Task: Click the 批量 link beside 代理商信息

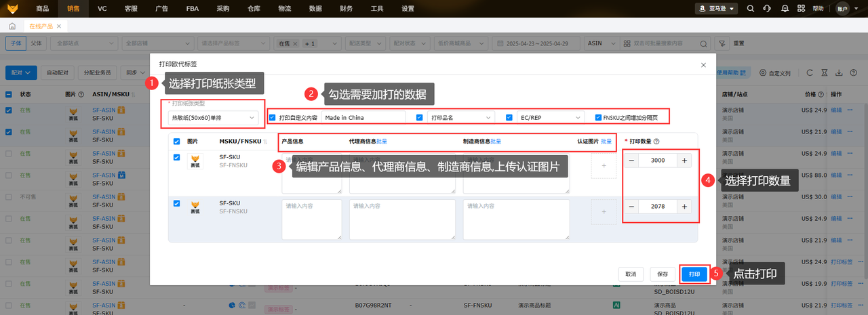Action: pyautogui.click(x=382, y=142)
